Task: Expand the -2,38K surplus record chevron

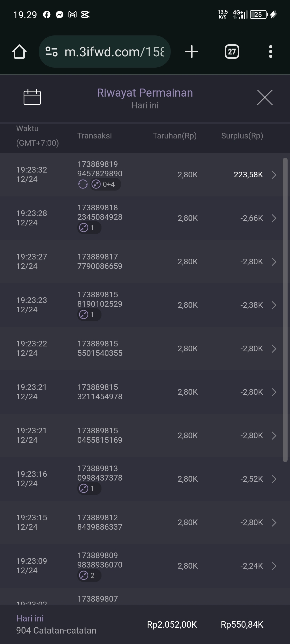Action: click(274, 305)
